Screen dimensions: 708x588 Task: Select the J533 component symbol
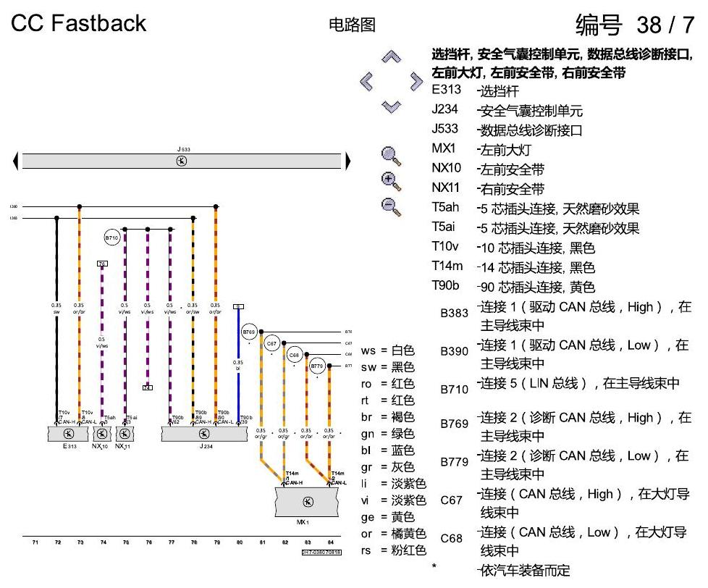(182, 161)
